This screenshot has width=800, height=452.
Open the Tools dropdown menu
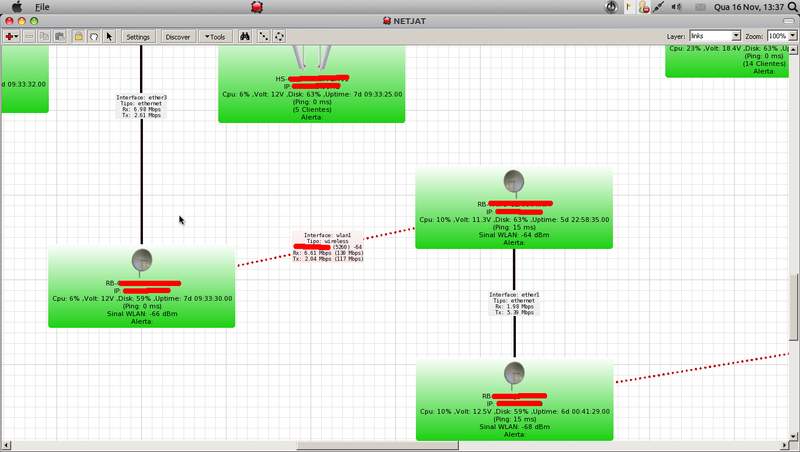click(x=215, y=37)
